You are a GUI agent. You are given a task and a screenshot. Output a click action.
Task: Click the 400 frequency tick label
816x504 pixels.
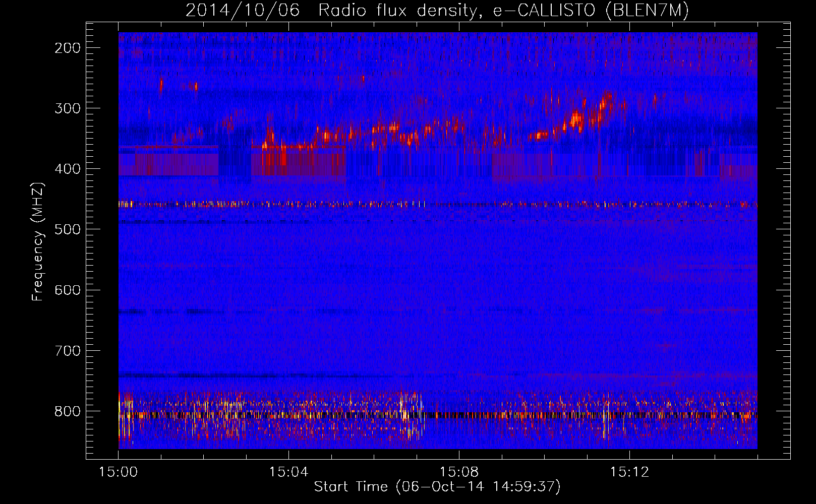tap(68, 169)
